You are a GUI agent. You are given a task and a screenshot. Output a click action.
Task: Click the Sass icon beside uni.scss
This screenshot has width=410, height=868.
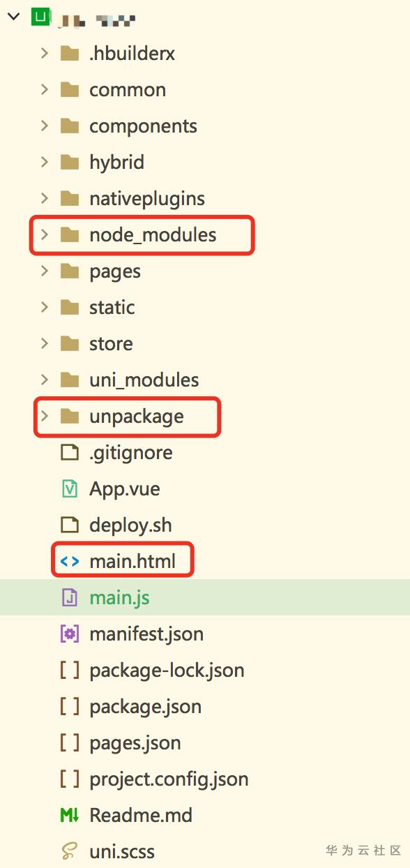pyautogui.click(x=70, y=852)
